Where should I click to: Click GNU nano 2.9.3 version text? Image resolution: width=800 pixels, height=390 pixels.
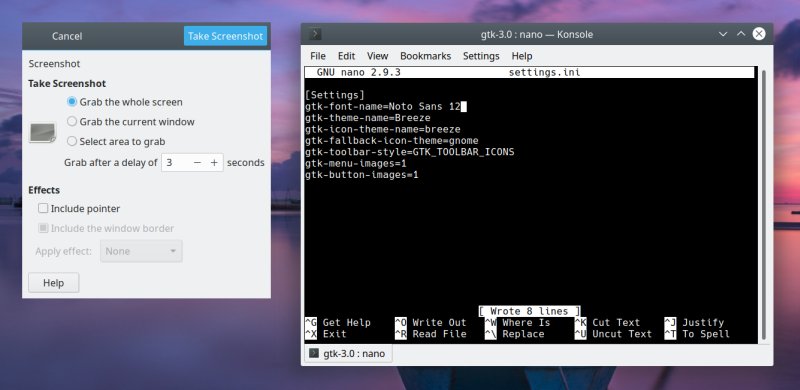click(358, 72)
